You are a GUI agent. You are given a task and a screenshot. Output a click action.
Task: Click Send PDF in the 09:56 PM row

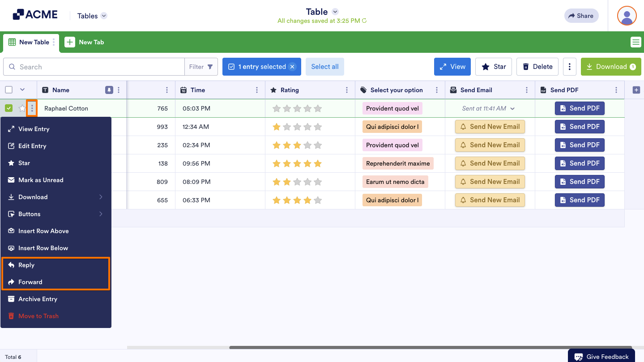click(580, 163)
